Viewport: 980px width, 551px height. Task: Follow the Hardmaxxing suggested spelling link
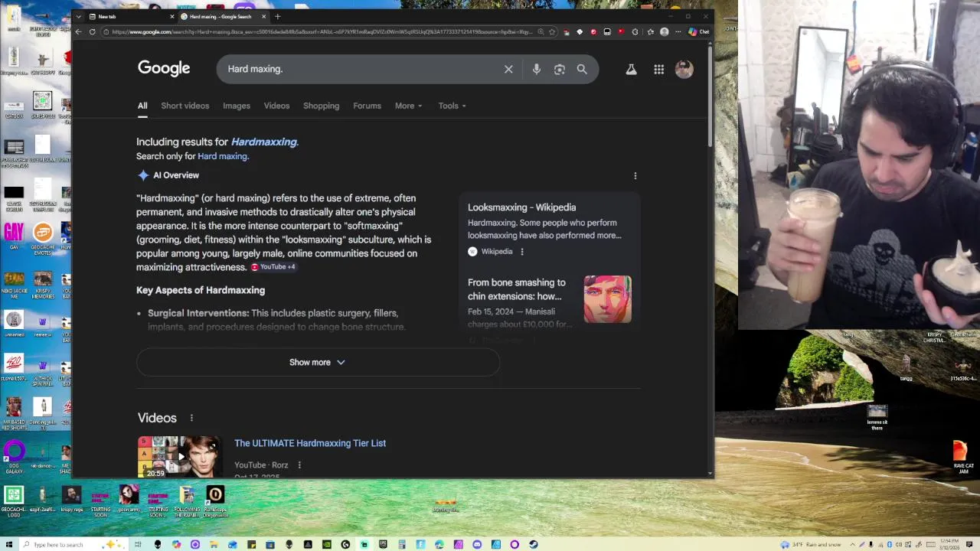click(264, 142)
